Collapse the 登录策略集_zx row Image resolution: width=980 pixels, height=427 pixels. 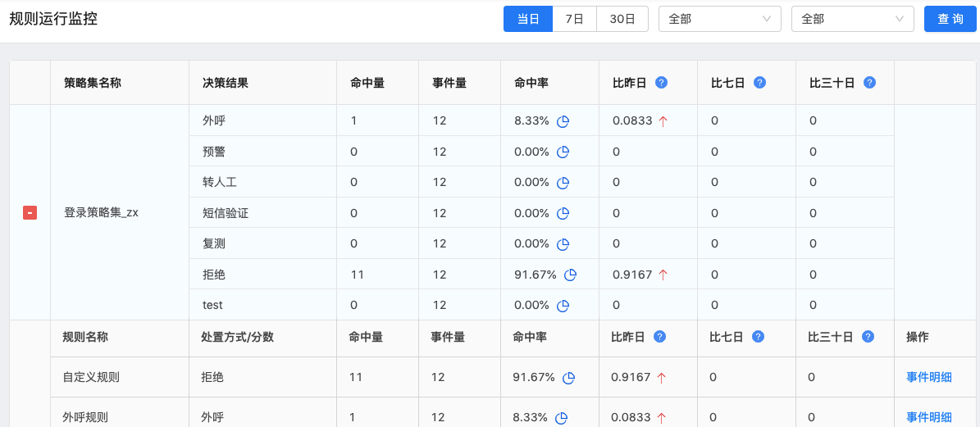30,213
